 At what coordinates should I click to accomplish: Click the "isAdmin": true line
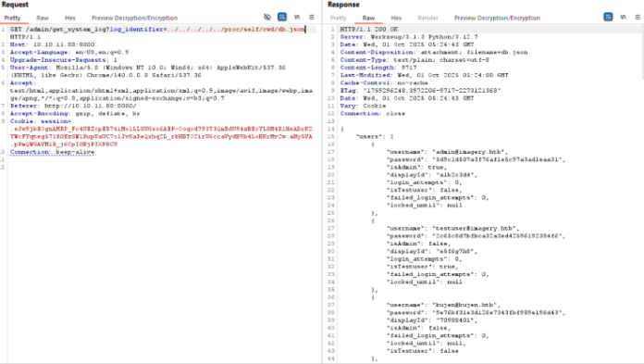[416, 167]
